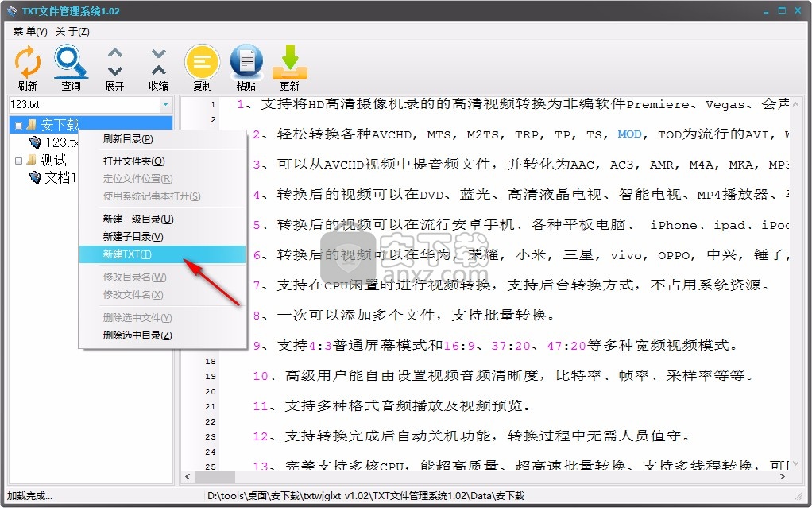Select 新建子目录(V) menu entry

pyautogui.click(x=163, y=237)
